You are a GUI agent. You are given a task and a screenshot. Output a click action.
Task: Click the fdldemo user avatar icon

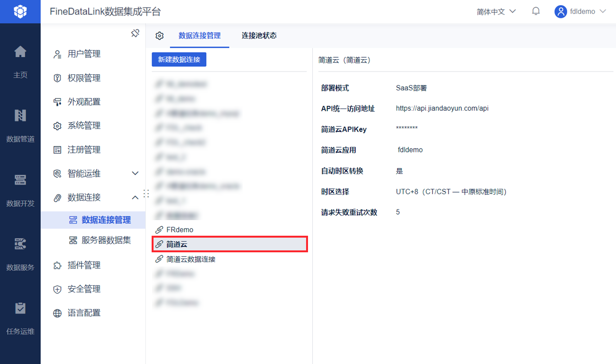click(561, 12)
